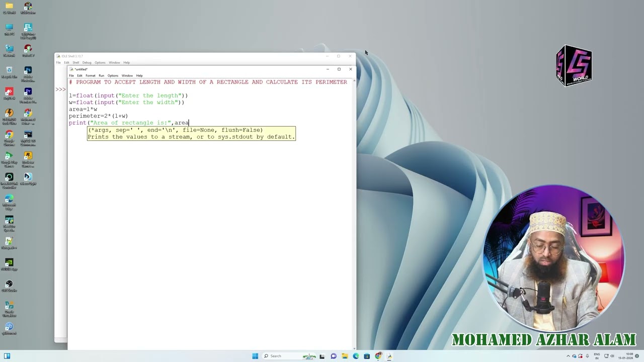Screen dimensions: 644x362
Task: Open the Google Chrome desktop shortcut
Action: 9,138
